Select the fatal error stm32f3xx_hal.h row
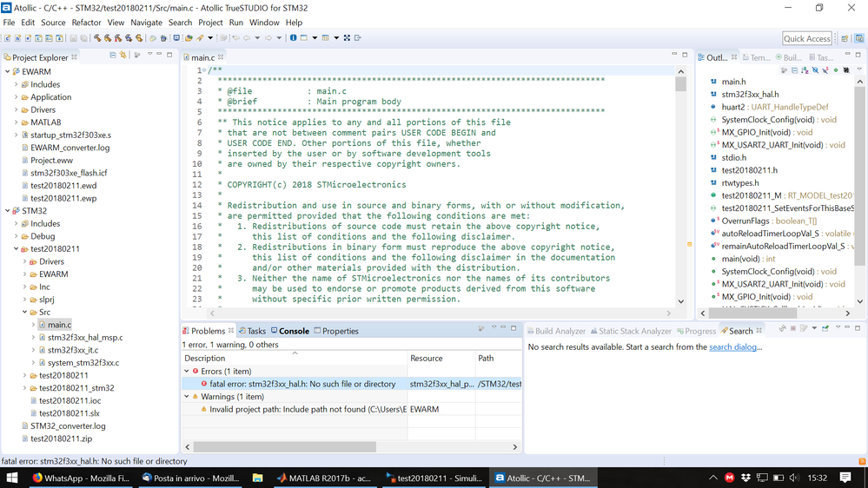The width and height of the screenshot is (868, 488). [x=352, y=384]
